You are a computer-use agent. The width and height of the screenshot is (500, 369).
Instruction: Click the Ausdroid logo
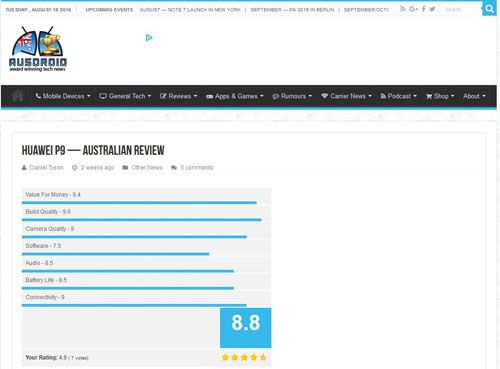tap(38, 49)
